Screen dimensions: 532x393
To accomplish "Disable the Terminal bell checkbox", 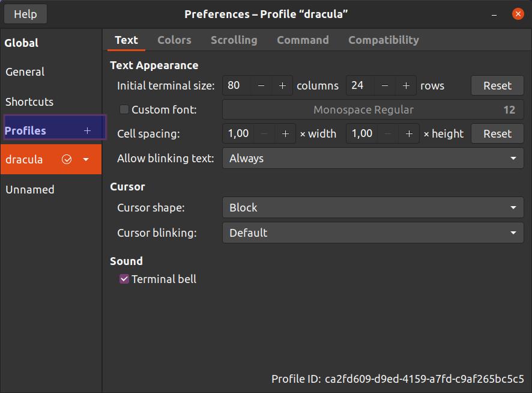I will click(x=124, y=279).
